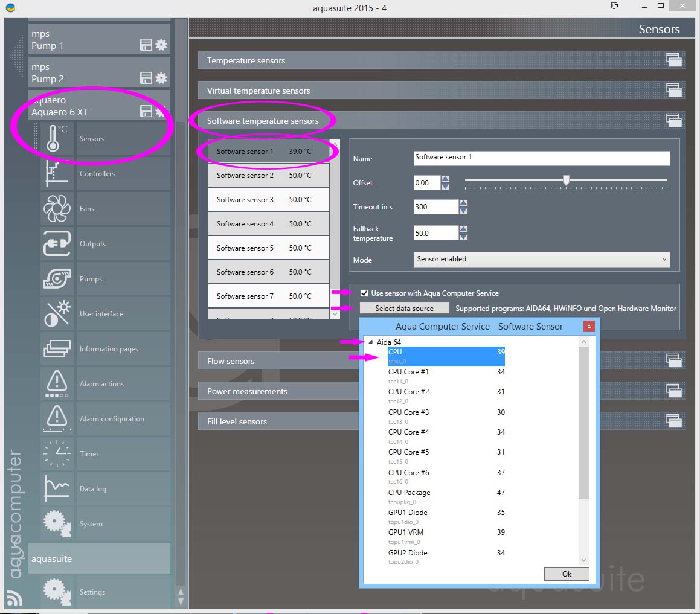Click the Controllers curve icon

click(x=57, y=174)
